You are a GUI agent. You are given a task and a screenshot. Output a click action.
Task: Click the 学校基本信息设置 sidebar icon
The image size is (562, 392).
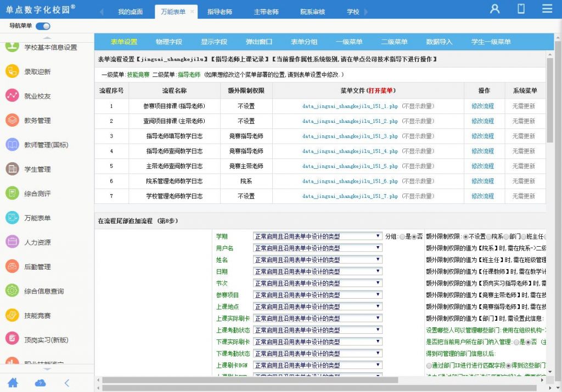click(12, 47)
